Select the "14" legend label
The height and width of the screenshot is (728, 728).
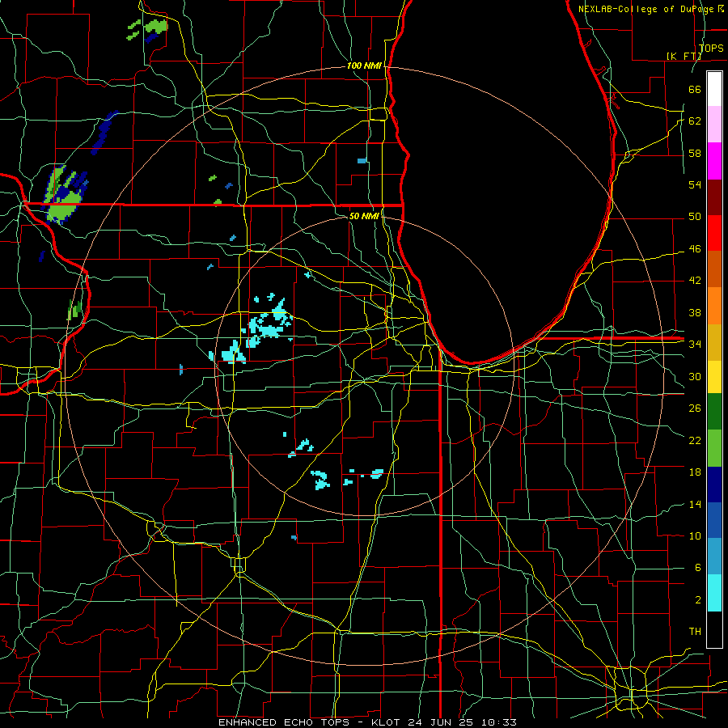pos(695,504)
